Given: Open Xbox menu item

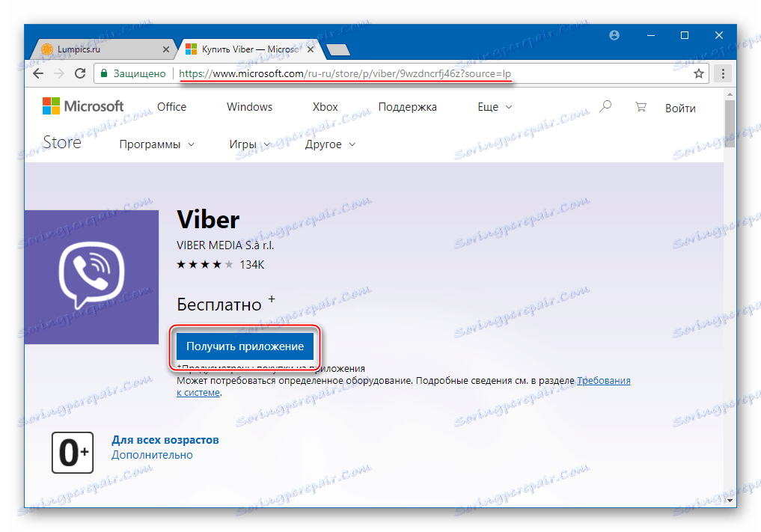Looking at the screenshot, I should coord(326,107).
